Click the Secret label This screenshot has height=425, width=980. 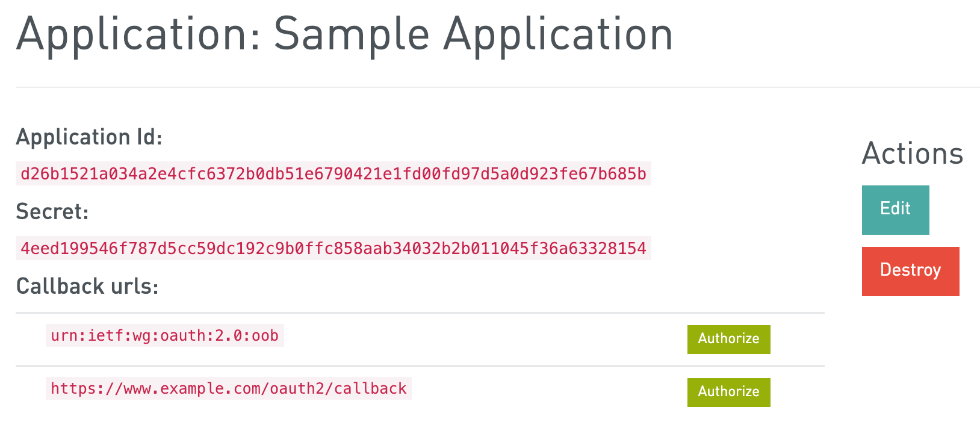point(53,212)
